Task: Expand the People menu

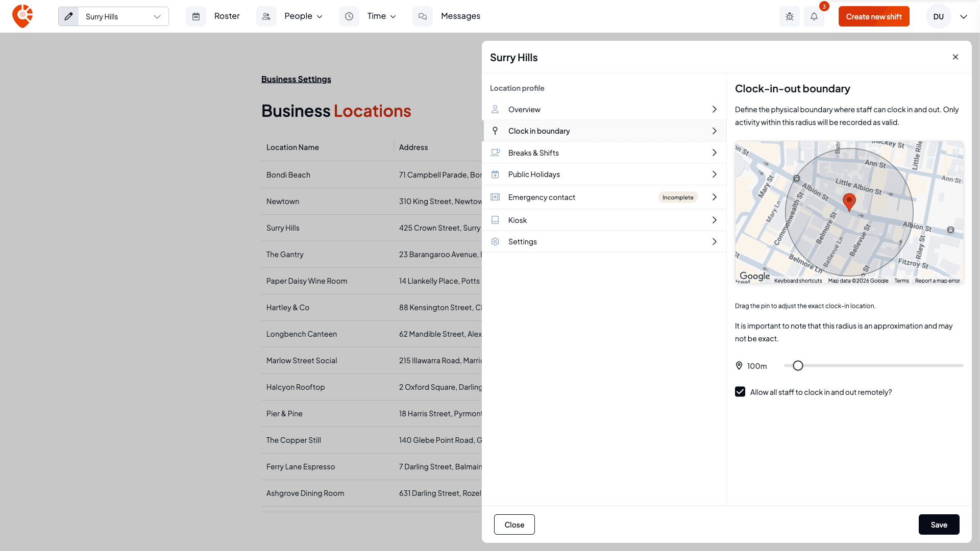Action: point(304,16)
